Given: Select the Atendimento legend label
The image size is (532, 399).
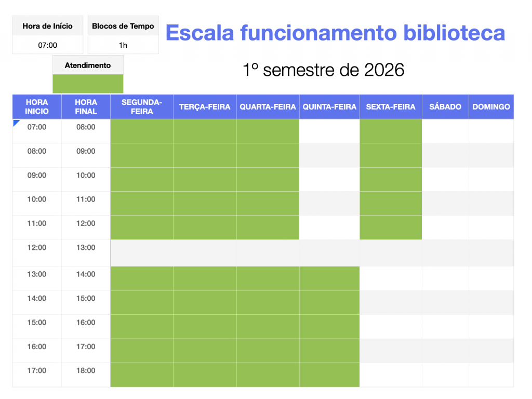Looking at the screenshot, I should click(x=88, y=65).
